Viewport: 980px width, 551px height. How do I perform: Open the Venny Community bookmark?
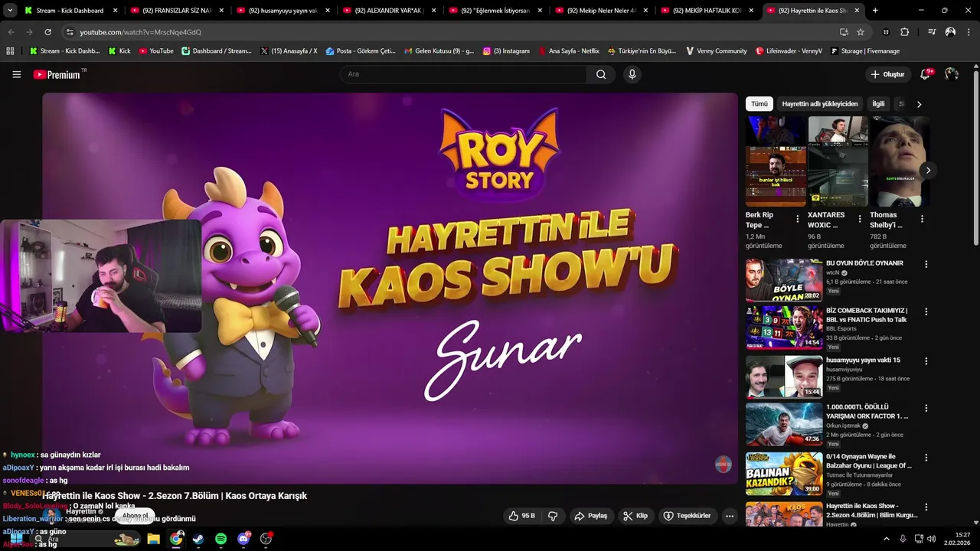716,51
